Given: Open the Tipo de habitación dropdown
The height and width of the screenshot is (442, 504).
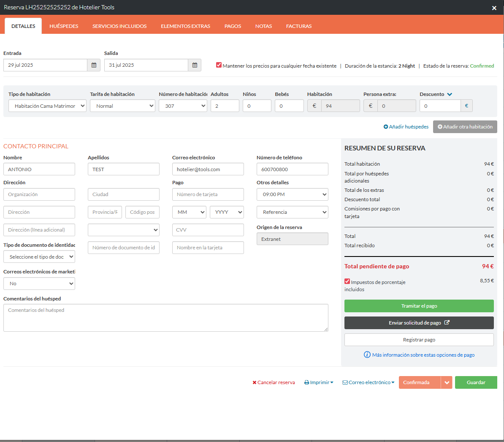Looking at the screenshot, I should click(47, 106).
